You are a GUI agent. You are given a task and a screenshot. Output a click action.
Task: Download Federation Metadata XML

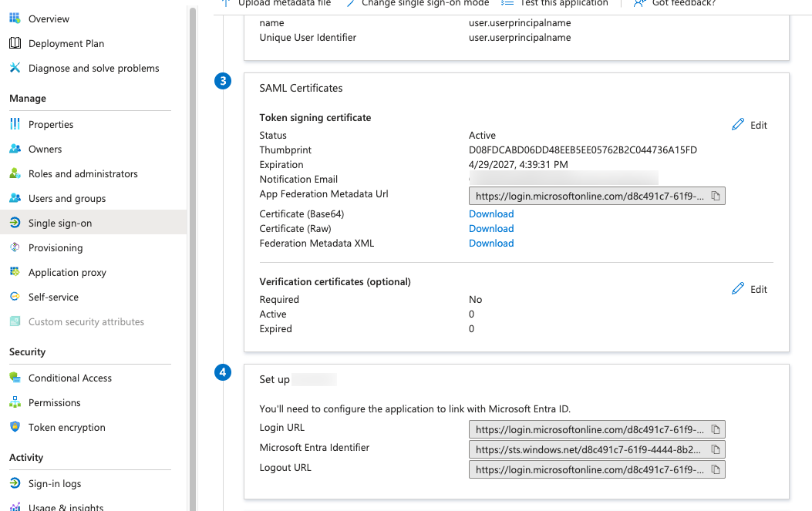point(491,243)
